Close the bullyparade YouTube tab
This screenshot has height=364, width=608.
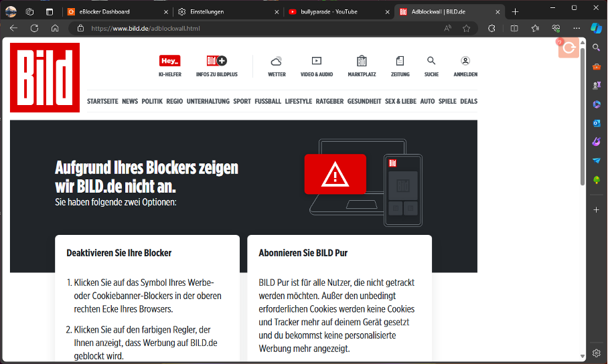click(387, 12)
